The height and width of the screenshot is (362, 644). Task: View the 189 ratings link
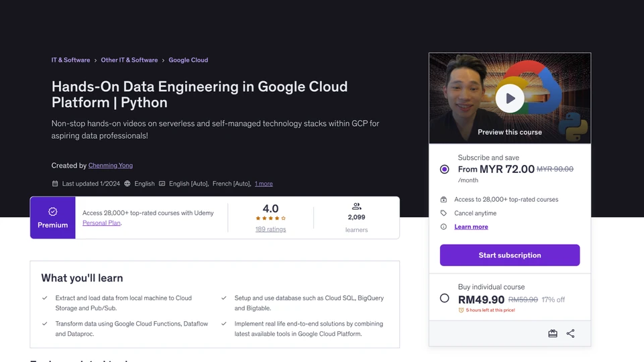pos(270,229)
